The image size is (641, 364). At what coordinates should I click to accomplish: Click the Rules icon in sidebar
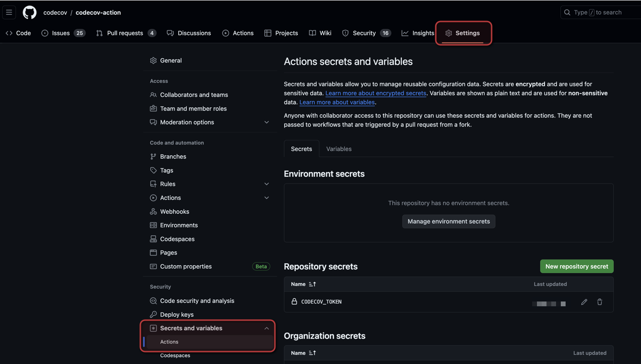[153, 184]
